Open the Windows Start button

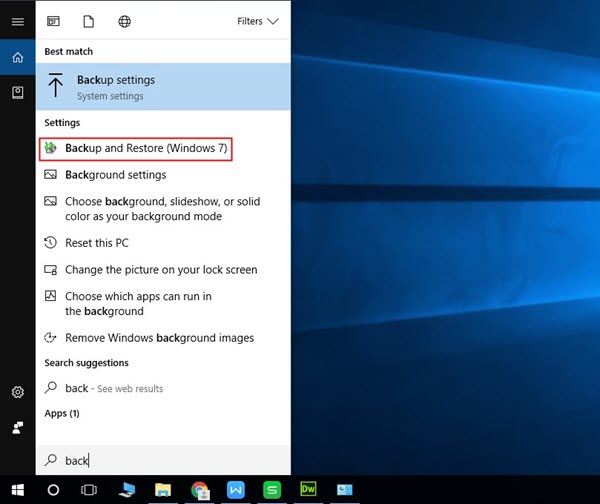click(x=18, y=490)
